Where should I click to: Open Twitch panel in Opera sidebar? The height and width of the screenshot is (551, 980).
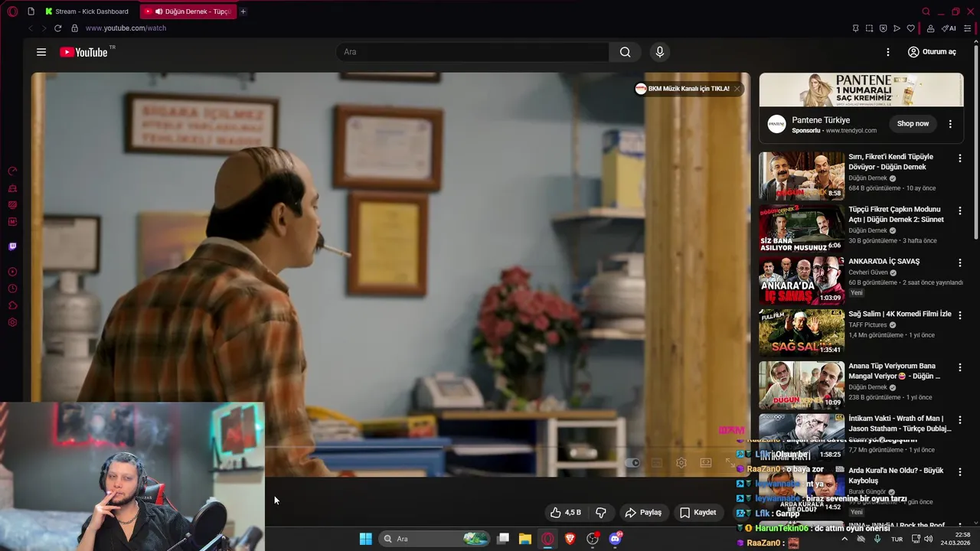[12, 246]
